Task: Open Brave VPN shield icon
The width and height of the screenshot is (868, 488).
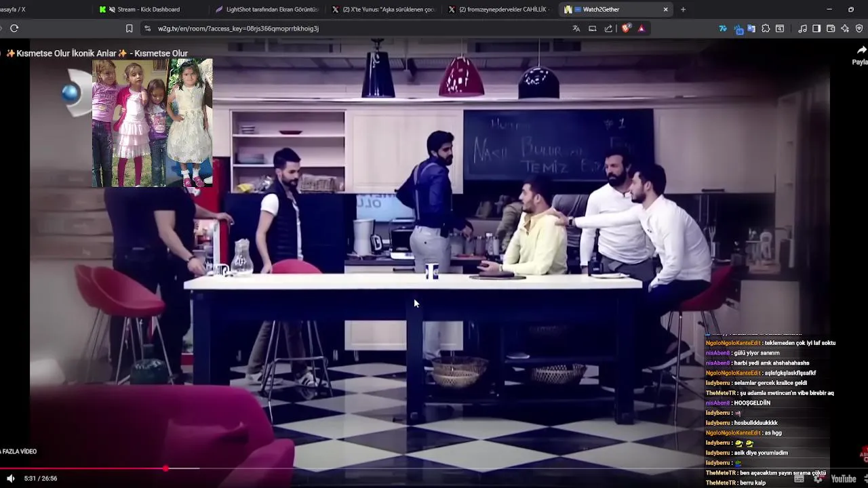Action: tap(859, 28)
